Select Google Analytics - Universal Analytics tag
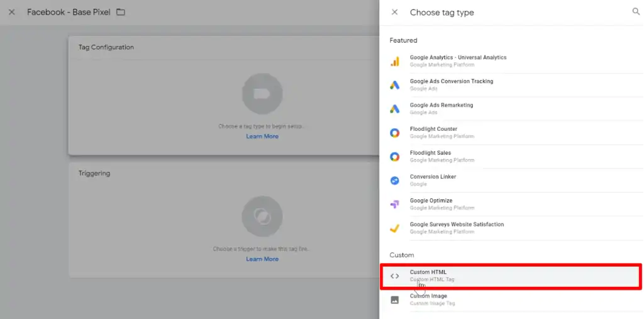 point(511,61)
